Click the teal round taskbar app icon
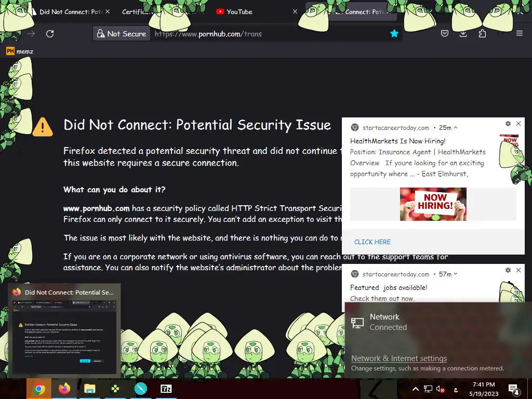 point(140,389)
